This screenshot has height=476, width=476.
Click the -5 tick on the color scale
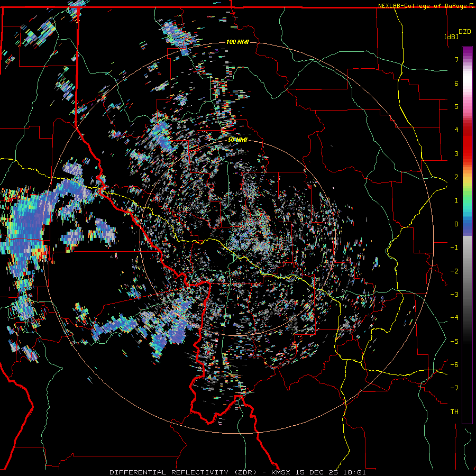click(454, 341)
